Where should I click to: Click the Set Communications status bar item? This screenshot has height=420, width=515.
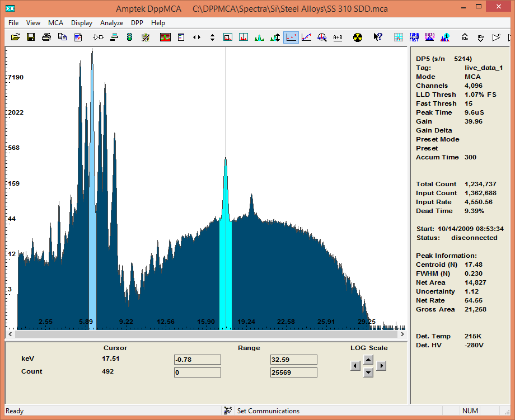[x=268, y=411]
